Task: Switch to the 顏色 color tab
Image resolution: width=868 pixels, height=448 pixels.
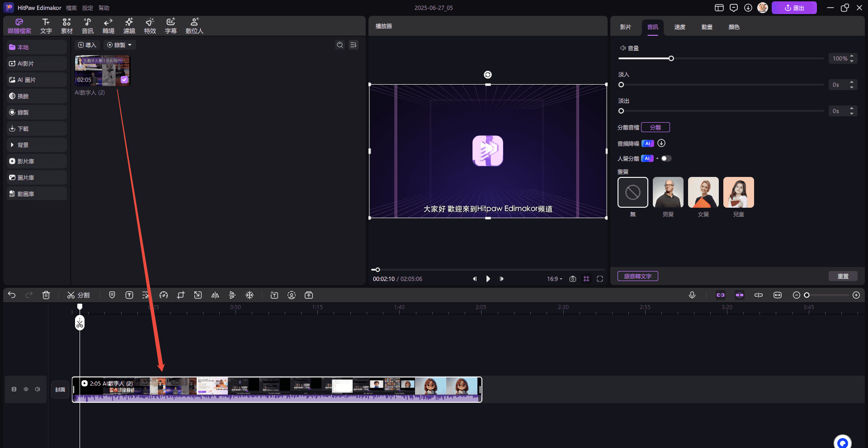Action: (734, 27)
